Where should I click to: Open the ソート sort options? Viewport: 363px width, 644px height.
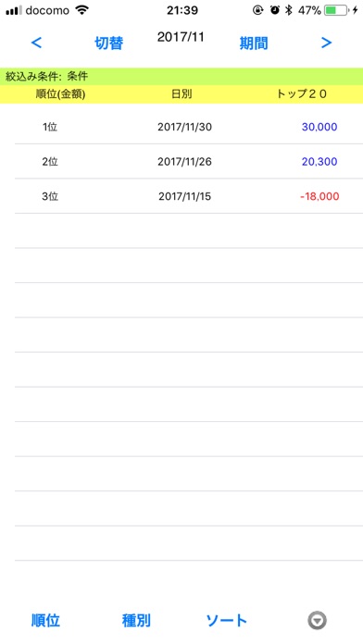[x=227, y=620]
